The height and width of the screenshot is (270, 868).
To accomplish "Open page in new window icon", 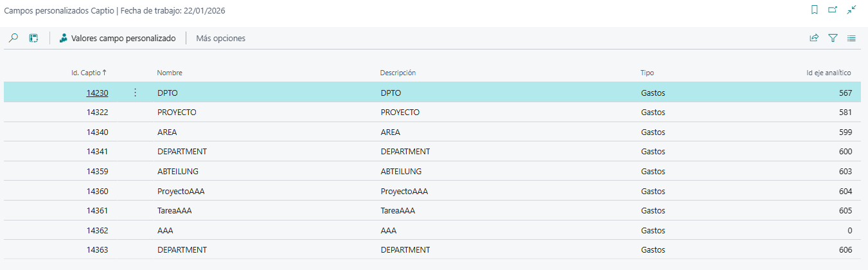I will [x=833, y=10].
